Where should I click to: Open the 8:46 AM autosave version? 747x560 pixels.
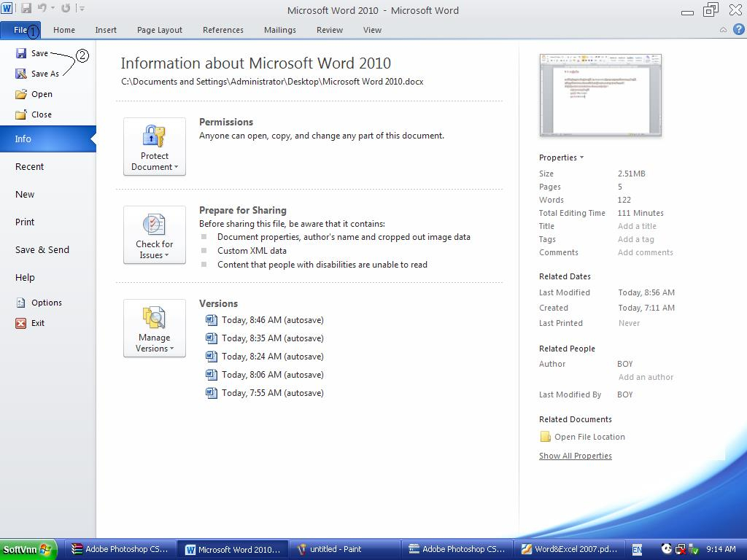(x=265, y=320)
